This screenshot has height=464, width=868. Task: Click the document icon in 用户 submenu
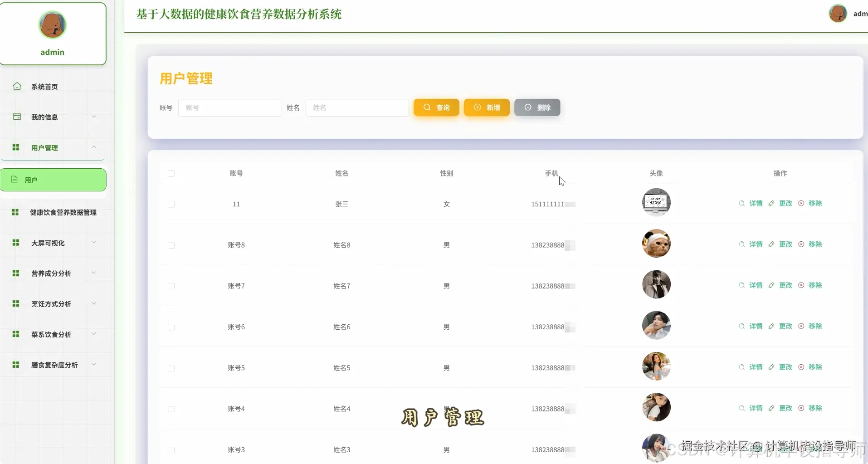tap(14, 179)
